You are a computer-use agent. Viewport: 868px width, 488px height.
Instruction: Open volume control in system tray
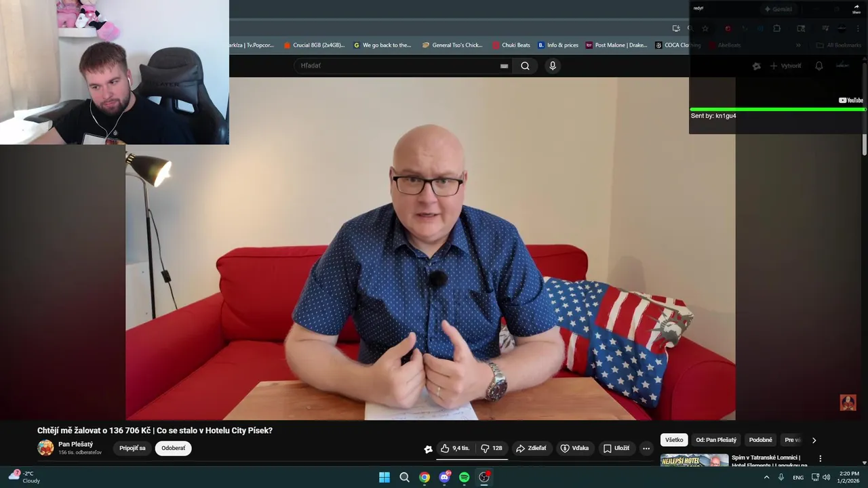(x=826, y=477)
